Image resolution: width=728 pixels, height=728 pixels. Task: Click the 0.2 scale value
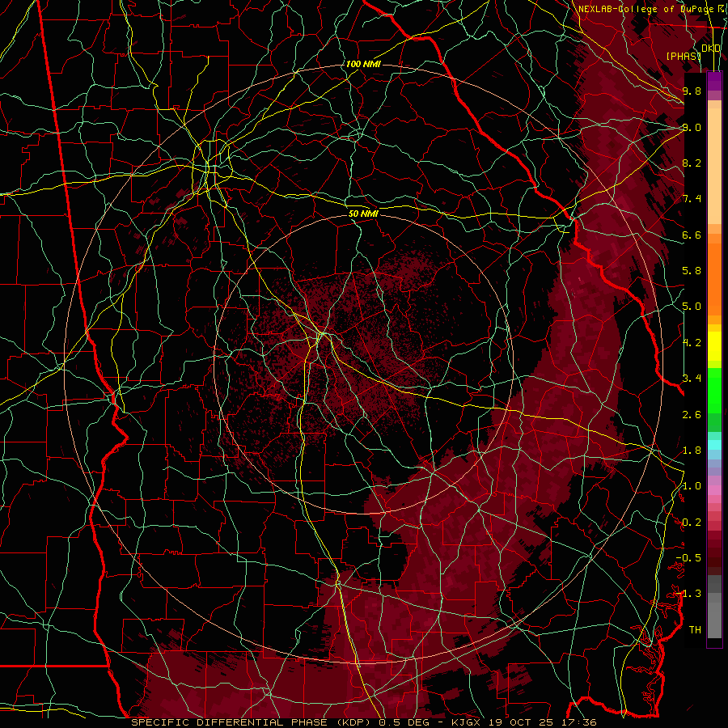click(x=692, y=523)
